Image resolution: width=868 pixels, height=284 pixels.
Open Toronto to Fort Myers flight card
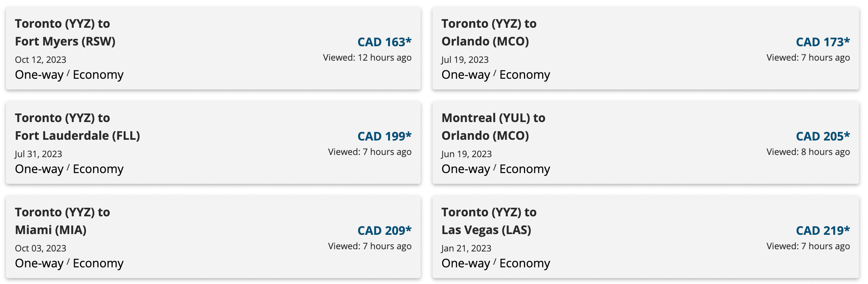click(x=213, y=48)
